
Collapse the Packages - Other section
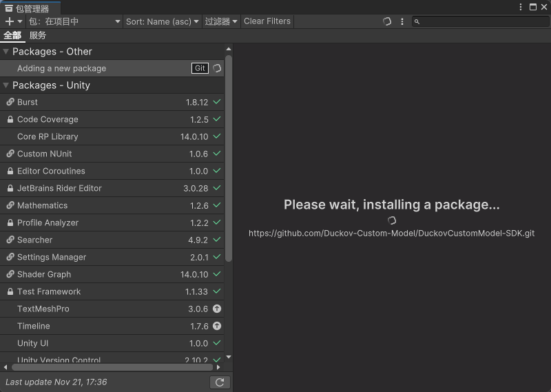pos(6,52)
